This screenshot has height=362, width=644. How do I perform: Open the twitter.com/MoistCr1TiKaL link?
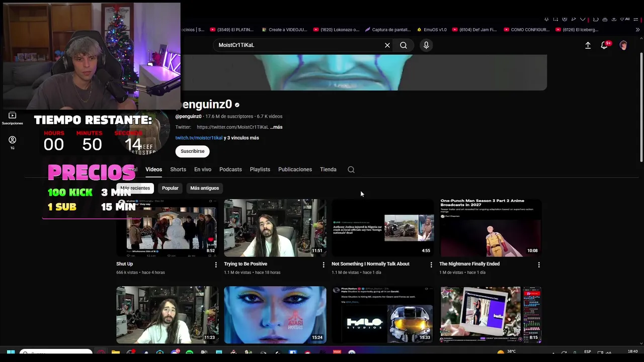click(x=232, y=127)
